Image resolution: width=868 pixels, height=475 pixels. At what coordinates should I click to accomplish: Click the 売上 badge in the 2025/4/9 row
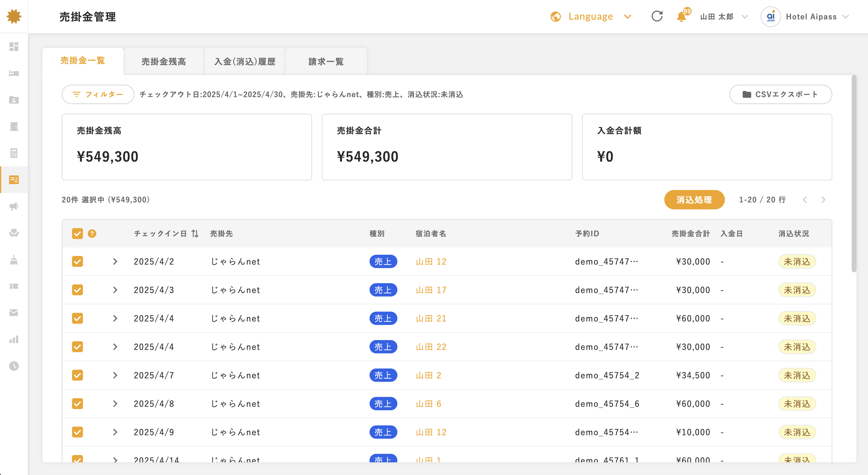[383, 432]
